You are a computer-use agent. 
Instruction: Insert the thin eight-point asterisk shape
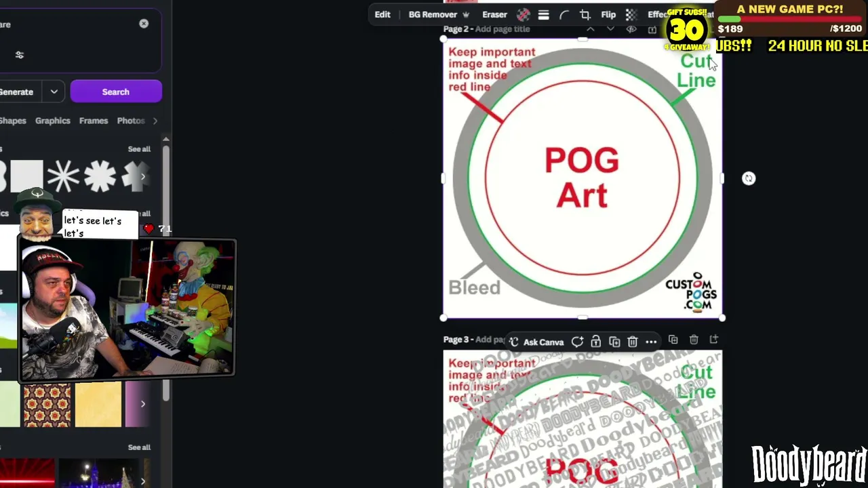pos(63,177)
